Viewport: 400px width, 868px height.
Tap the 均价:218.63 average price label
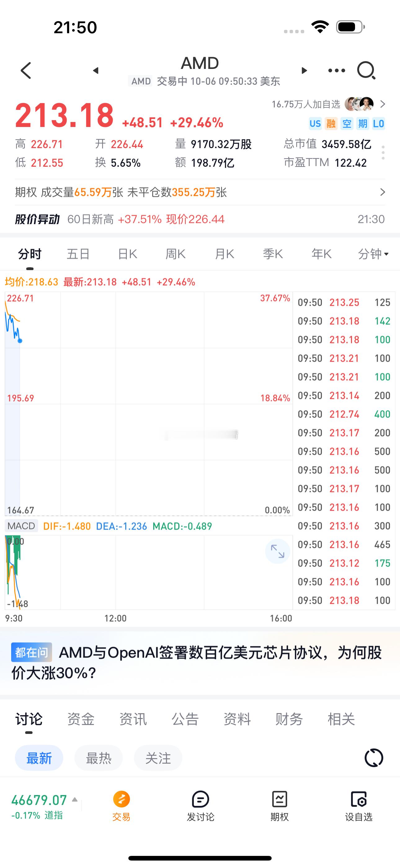[x=32, y=282]
